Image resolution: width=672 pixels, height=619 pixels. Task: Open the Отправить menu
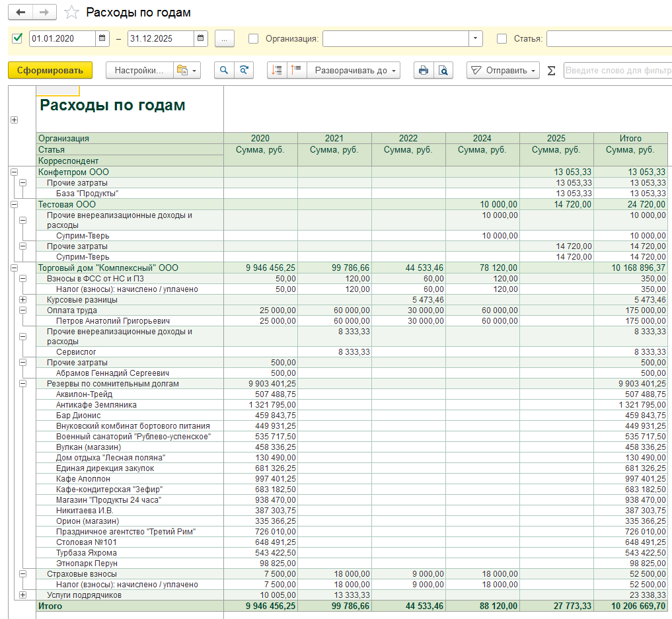pos(503,71)
